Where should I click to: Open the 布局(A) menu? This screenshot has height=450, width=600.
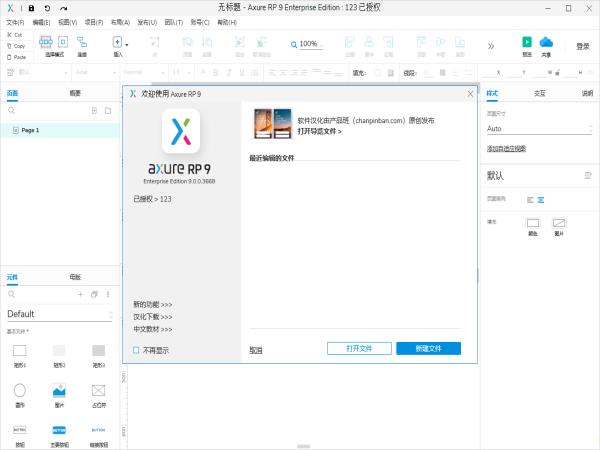[120, 23]
